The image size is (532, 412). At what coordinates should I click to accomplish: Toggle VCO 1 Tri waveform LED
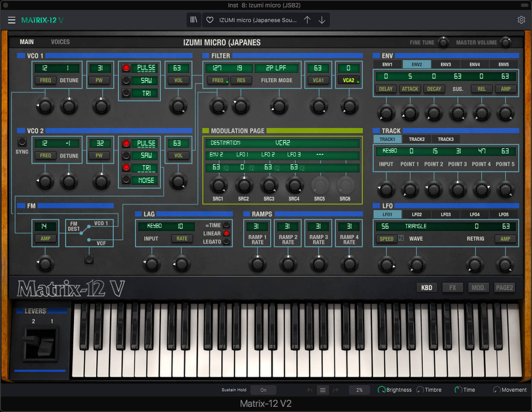[x=126, y=93]
